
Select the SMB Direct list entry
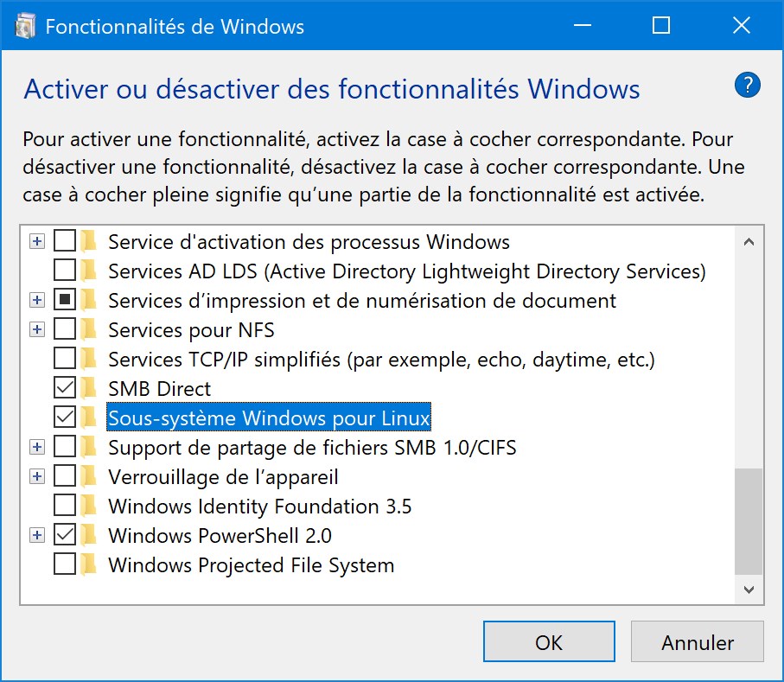coord(160,388)
